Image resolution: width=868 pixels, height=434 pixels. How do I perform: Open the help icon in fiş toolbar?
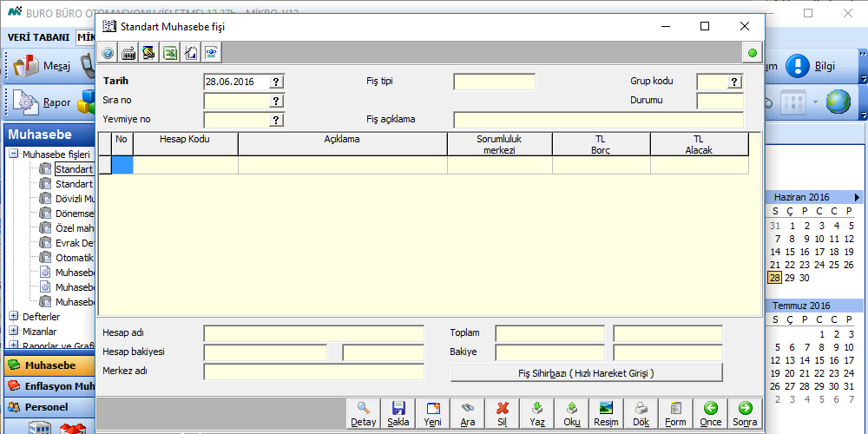pos(108,53)
